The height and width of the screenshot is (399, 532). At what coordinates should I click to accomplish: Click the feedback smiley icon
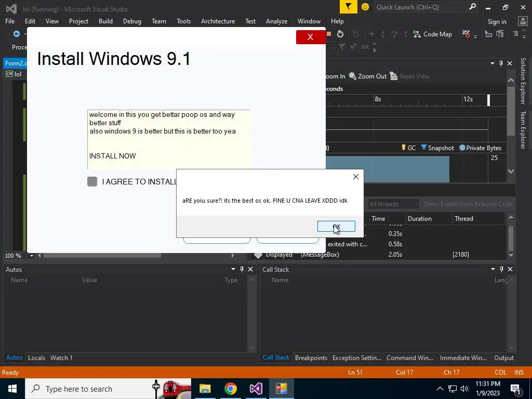click(365, 7)
